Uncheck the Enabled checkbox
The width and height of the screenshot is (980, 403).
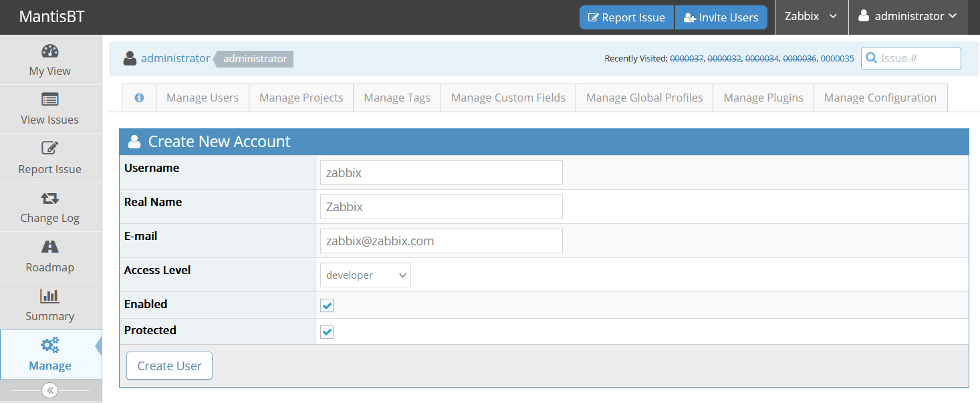pyautogui.click(x=327, y=305)
